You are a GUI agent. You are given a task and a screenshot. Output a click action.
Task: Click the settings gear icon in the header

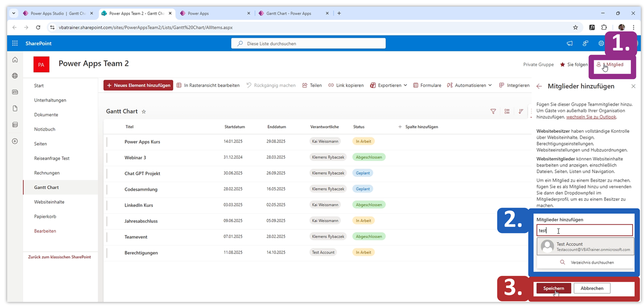601,43
